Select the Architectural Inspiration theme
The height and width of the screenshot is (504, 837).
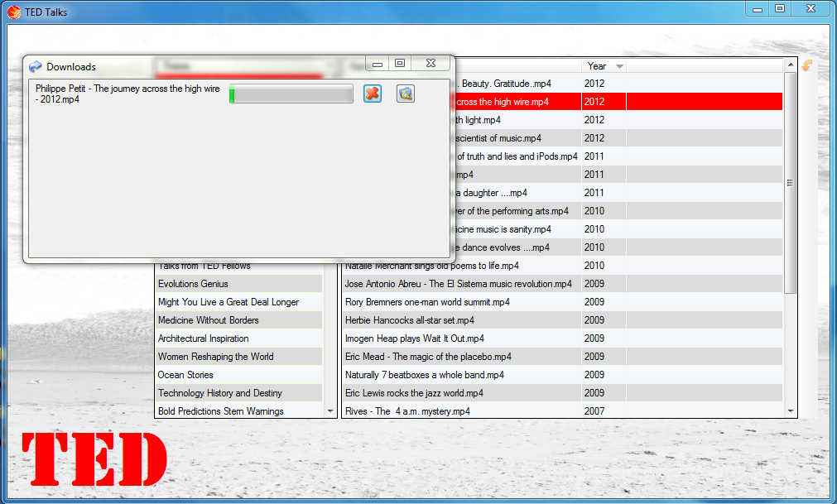pos(238,338)
